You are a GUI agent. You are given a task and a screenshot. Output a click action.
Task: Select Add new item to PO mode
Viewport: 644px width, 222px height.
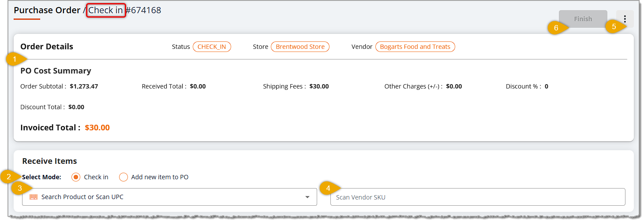pos(124,177)
